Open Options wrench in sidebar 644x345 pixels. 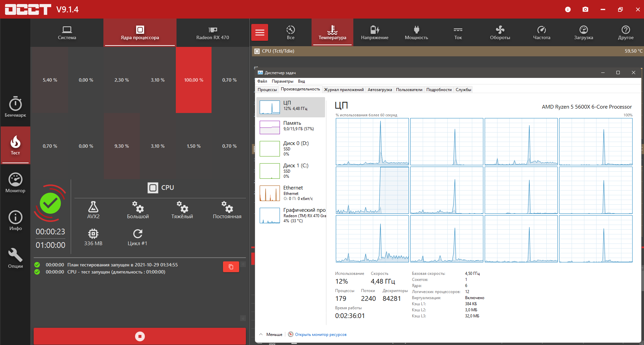(x=15, y=258)
